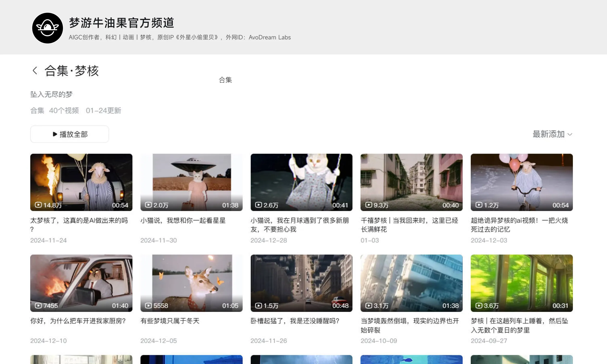The height and width of the screenshot is (364, 607).
Task: Open the deer-in-snow video thumbnail
Action: pyautogui.click(x=191, y=283)
